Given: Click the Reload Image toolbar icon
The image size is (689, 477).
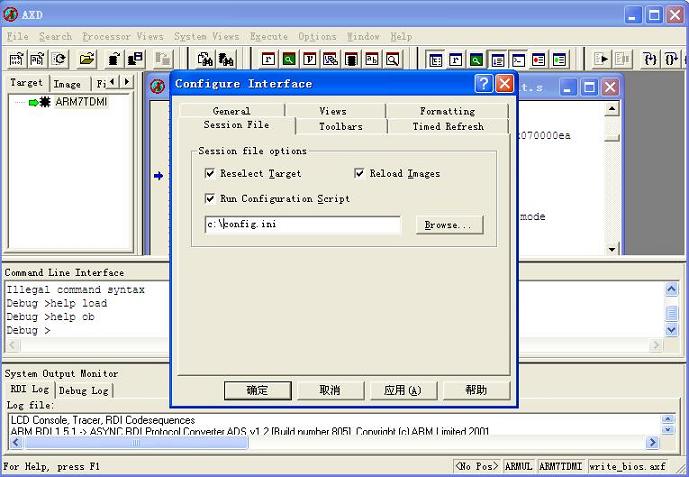Looking at the screenshot, I should click(58, 58).
